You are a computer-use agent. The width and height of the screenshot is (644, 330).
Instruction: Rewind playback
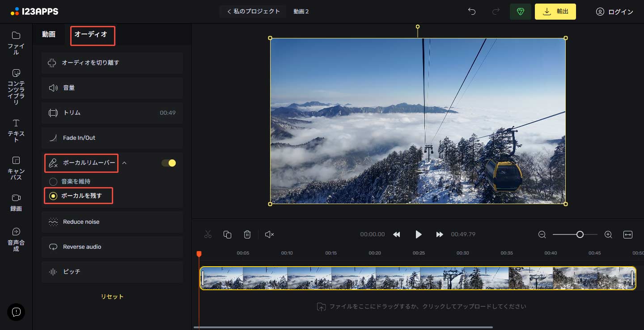396,234
